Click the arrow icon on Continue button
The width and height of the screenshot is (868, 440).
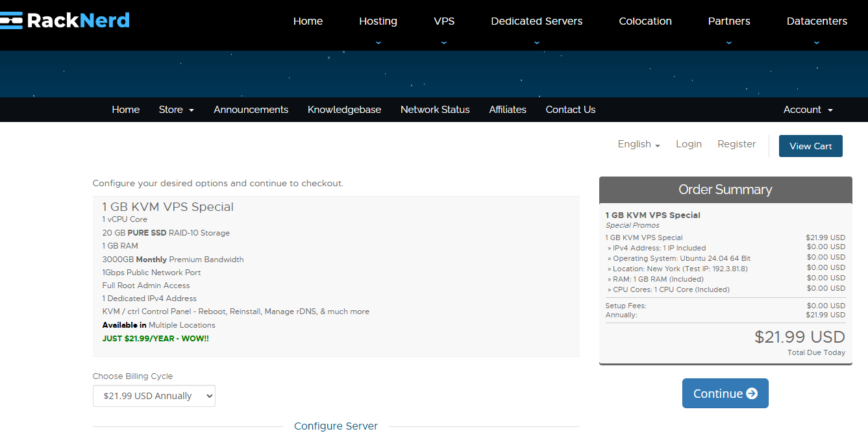click(x=752, y=393)
